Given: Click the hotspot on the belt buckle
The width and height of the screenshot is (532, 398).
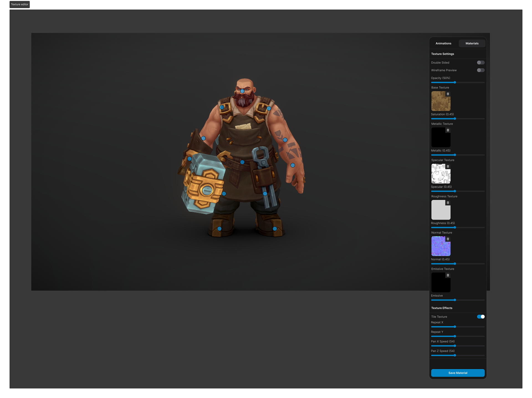Looking at the screenshot, I should click(x=242, y=162).
